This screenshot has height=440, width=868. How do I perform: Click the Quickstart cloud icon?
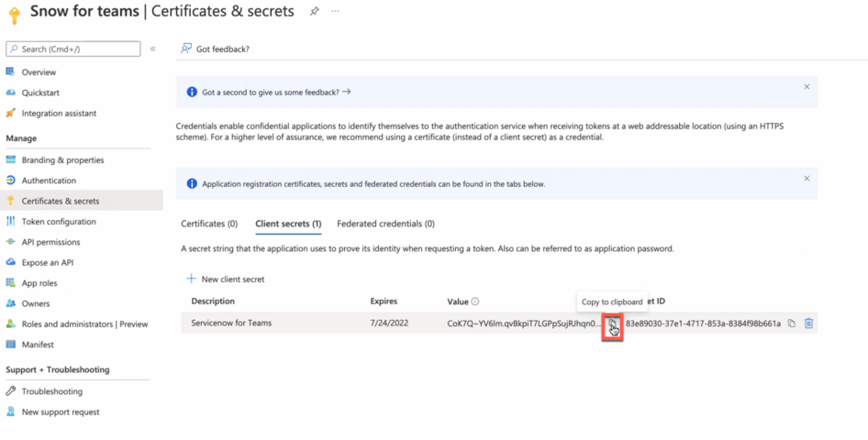[10, 93]
